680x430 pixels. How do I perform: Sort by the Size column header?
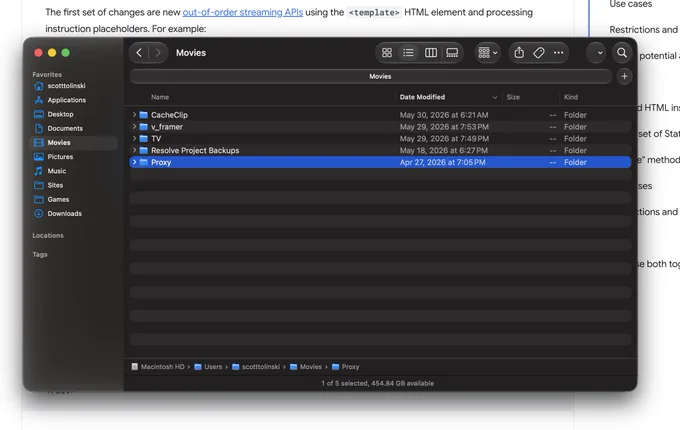pos(513,97)
